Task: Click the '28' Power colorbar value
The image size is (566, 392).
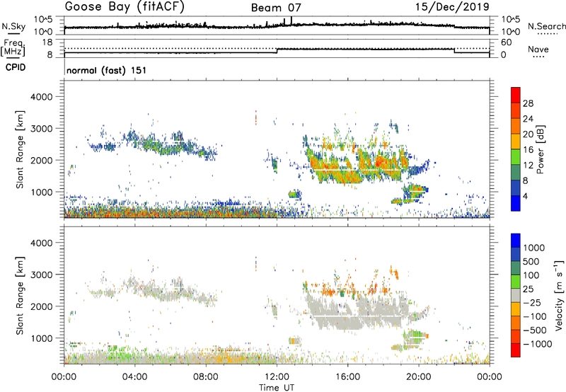Action: [x=528, y=103]
